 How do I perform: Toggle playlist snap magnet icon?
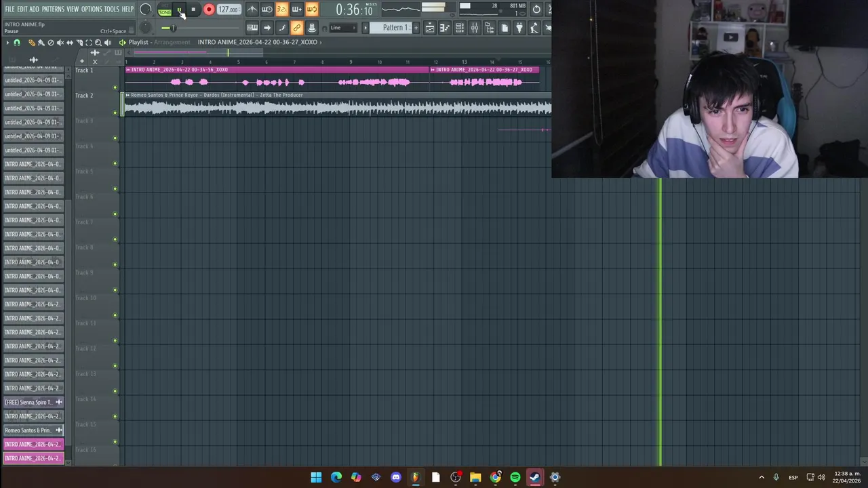(17, 43)
